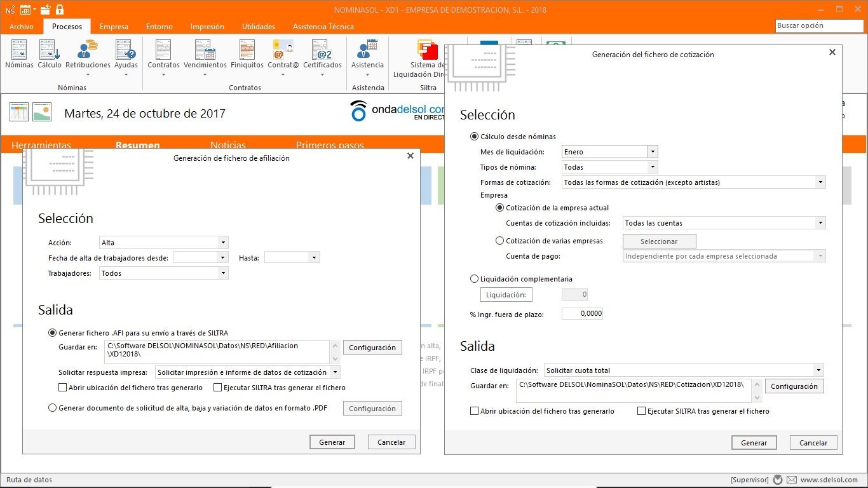Switch to Asistencia Técnica ribbon tab
The image size is (868, 488).
pos(323,27)
